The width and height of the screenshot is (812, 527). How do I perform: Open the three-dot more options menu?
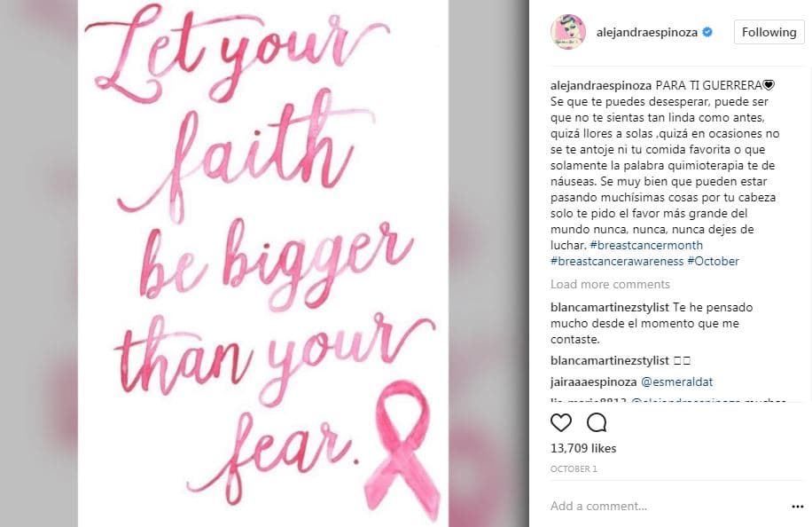coord(798,507)
